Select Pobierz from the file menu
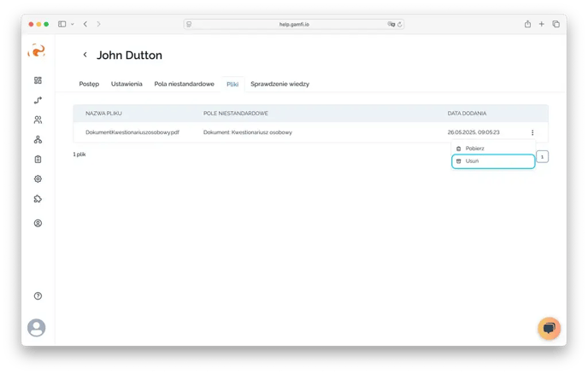The width and height of the screenshot is (588, 374). (x=474, y=149)
